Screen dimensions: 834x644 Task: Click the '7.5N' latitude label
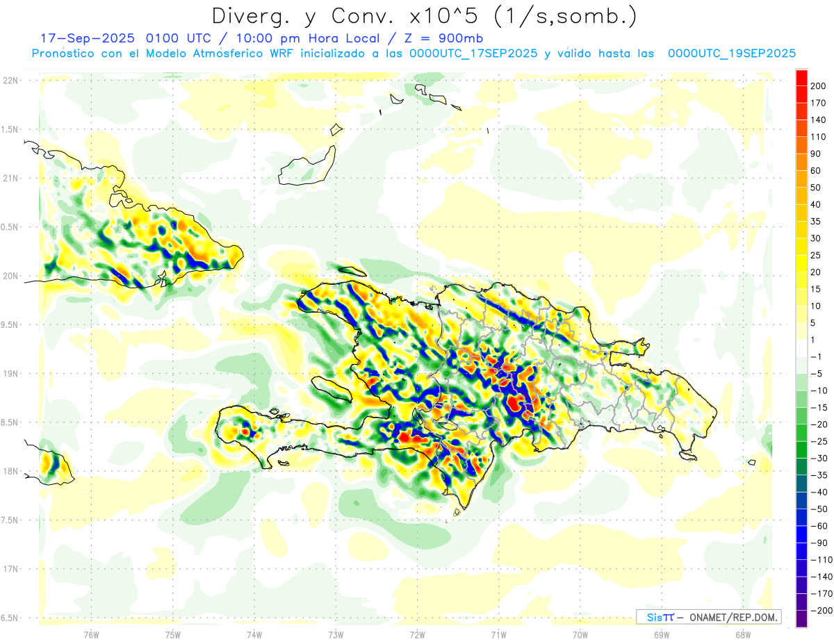point(10,520)
